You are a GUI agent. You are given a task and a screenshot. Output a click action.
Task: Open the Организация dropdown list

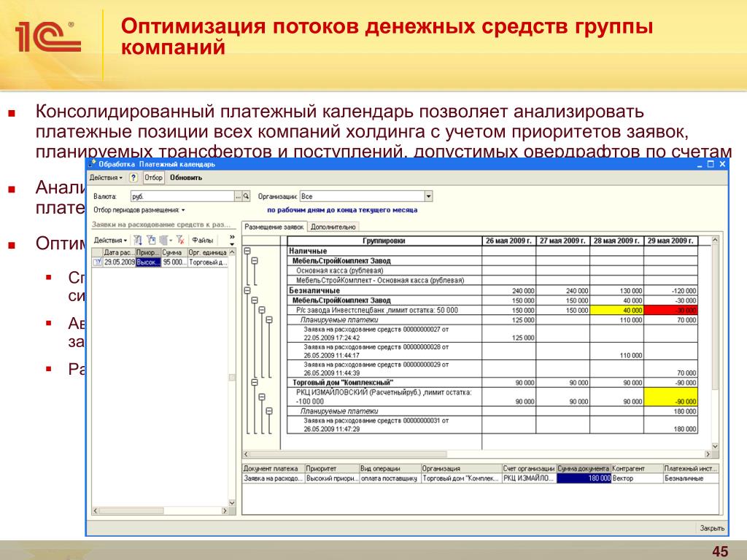click(428, 196)
